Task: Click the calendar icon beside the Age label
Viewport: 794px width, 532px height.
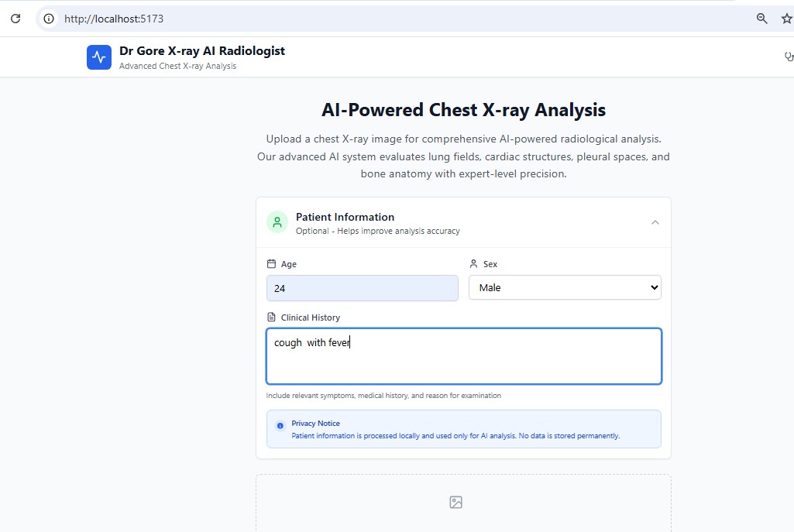Action: tap(270, 263)
